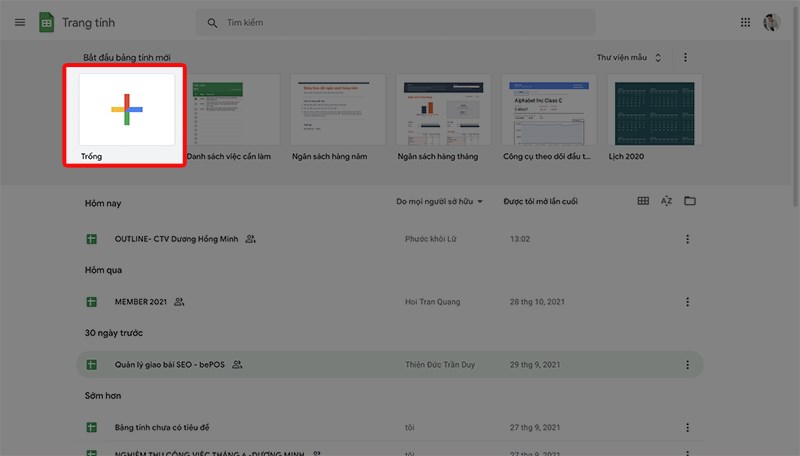This screenshot has width=800, height=456.
Task: Click the sheet icon beside OUTLINE- CTV
Action: (x=91, y=239)
